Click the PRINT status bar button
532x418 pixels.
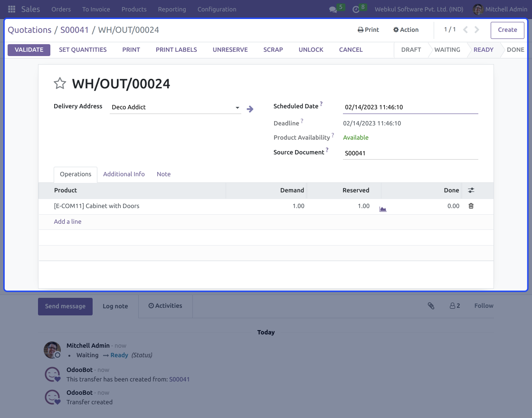[x=131, y=50]
